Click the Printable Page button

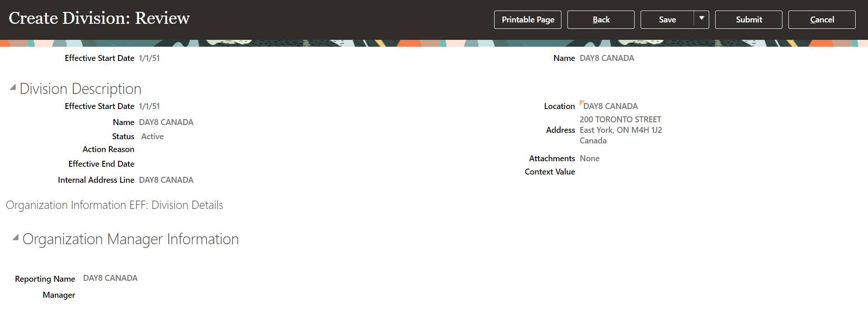tap(528, 20)
